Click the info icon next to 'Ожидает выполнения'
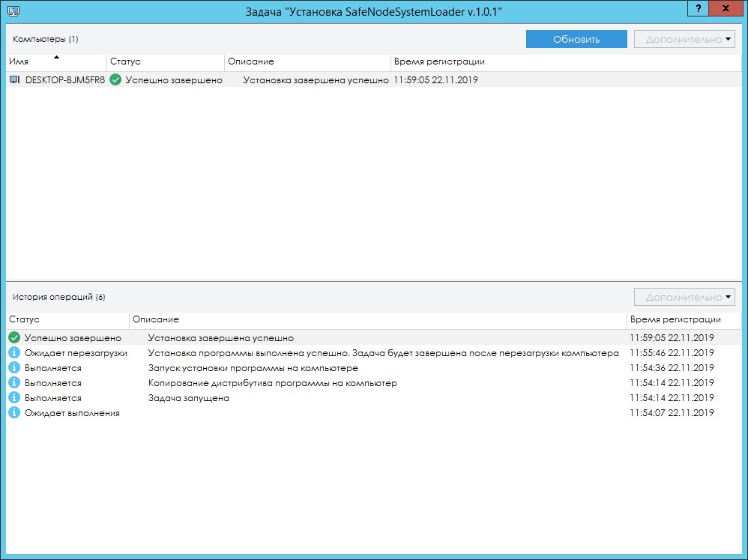The height and width of the screenshot is (560, 748). click(x=13, y=412)
